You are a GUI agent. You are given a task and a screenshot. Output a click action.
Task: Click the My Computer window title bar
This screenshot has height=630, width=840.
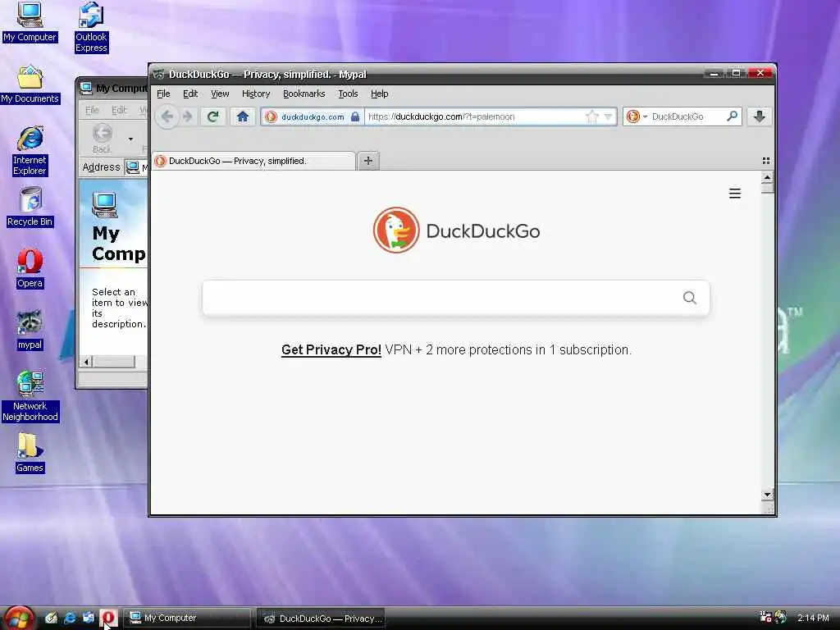(x=113, y=89)
